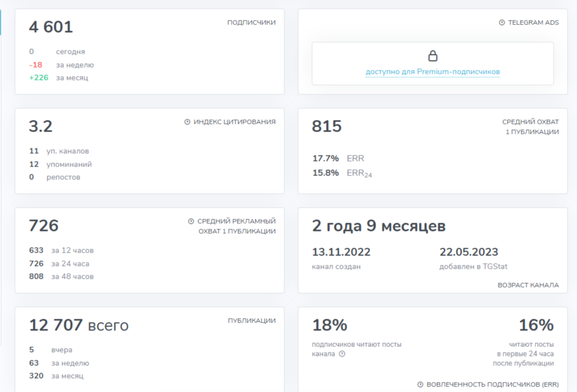Select the 4 601 subscribers count
The width and height of the screenshot is (577, 392).
tap(51, 27)
